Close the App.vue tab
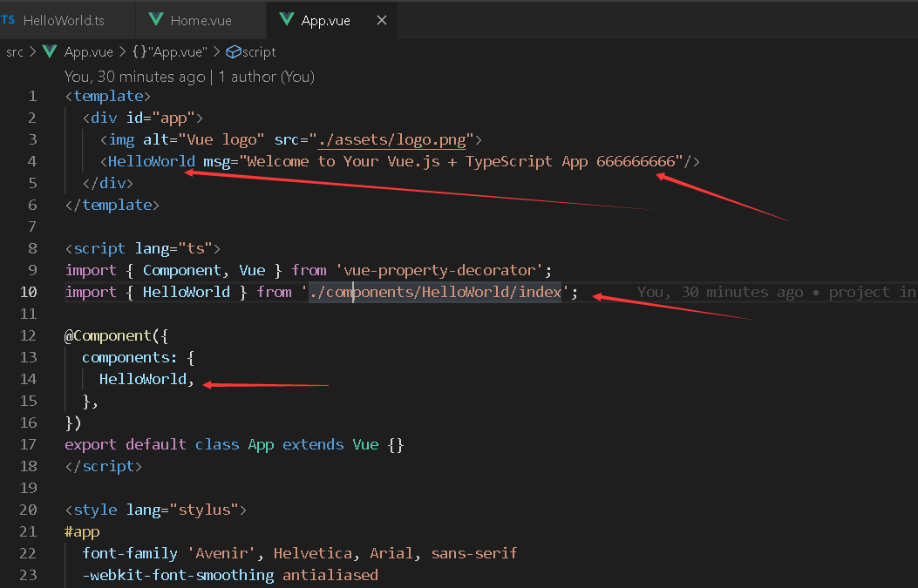The height and width of the screenshot is (588, 918). [381, 19]
